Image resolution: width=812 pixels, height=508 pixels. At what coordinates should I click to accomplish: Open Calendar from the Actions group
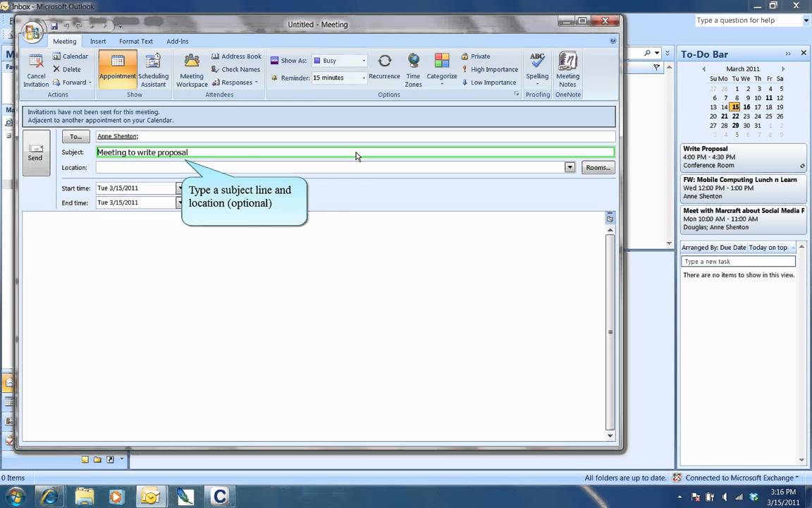70,56
